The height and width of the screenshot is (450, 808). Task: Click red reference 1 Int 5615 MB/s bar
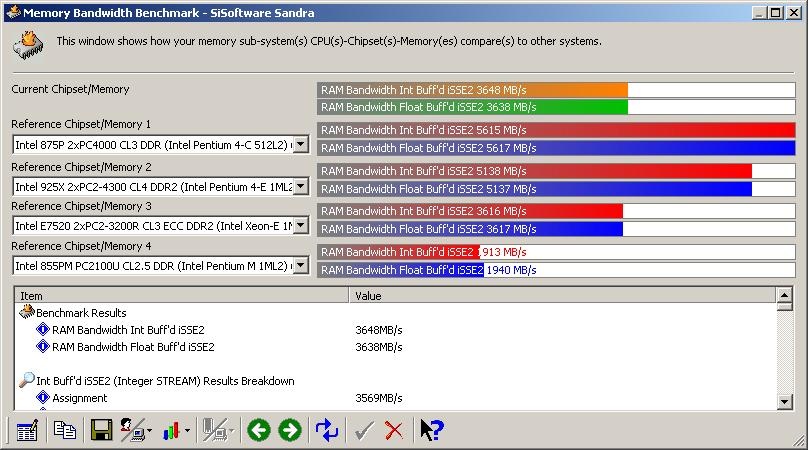[x=556, y=130]
